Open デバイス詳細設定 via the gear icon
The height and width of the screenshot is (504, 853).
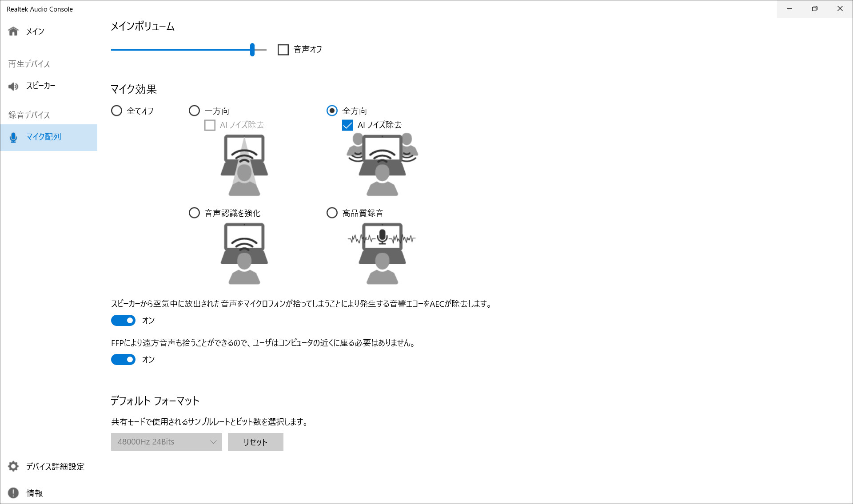[x=13, y=466]
